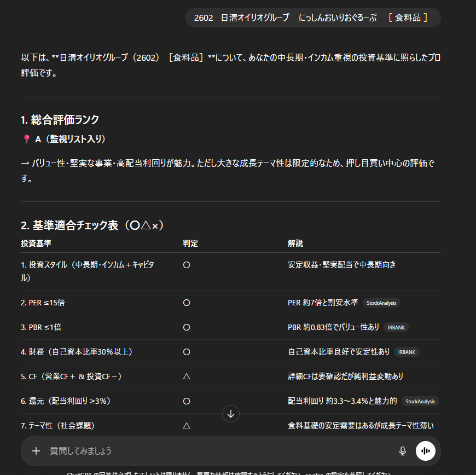Launch voice mode with the waveform button
Viewport: 476px width, 475px height.
pos(426,451)
